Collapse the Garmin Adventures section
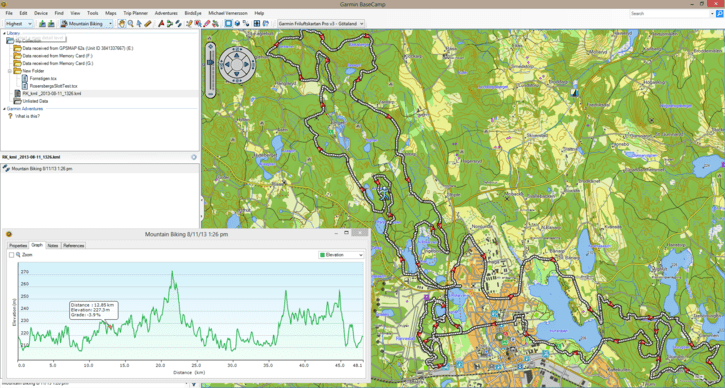The height and width of the screenshot is (388, 725). [x=4, y=109]
